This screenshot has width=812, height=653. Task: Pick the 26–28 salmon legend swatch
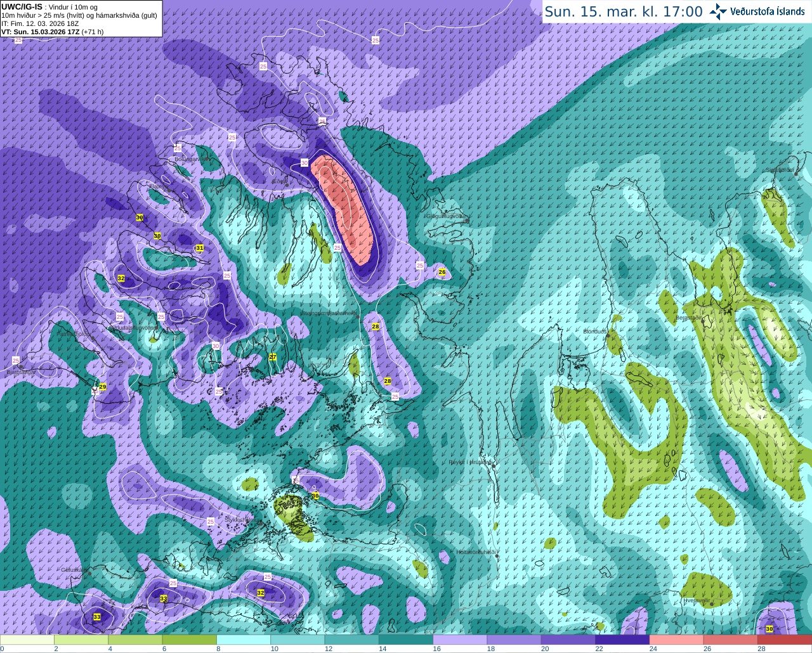click(731, 640)
